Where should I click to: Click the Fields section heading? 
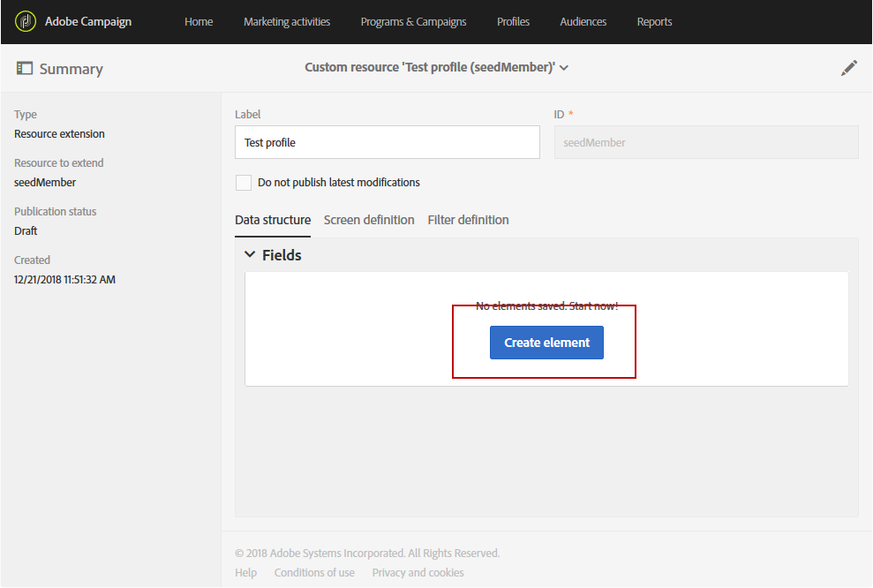(x=282, y=255)
